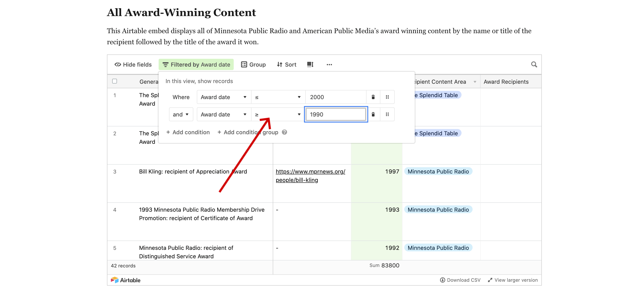Click 'Minnesota Public Radio: recipient of Distinguished Service Award'
644x293 pixels.
tap(186, 252)
